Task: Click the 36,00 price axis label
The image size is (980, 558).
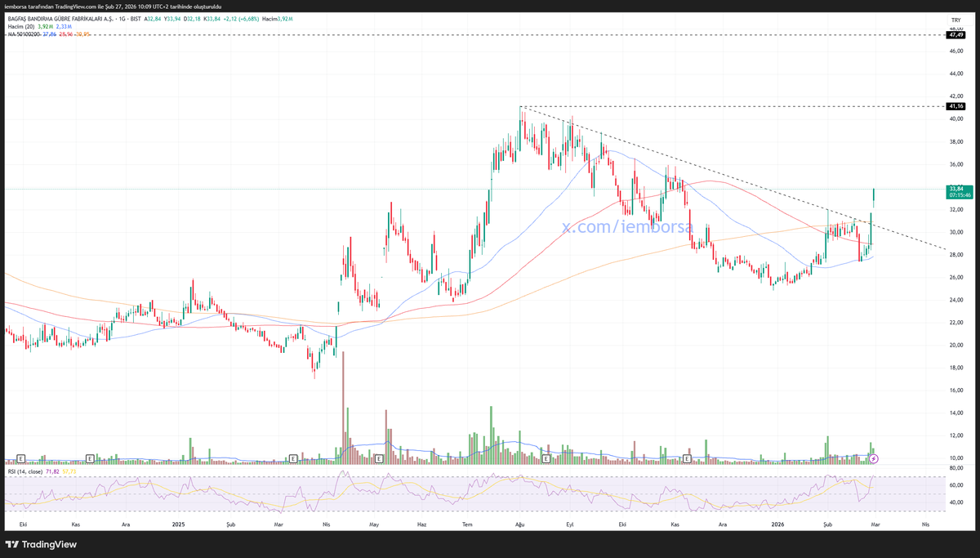Action: point(956,164)
